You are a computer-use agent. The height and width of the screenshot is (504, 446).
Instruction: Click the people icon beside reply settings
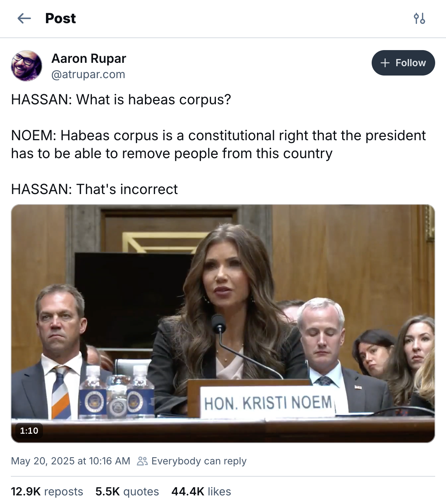(x=142, y=461)
